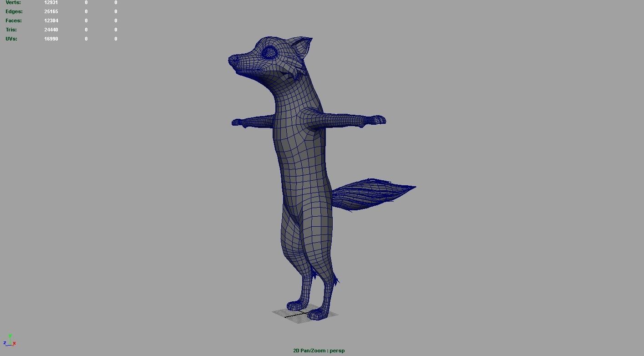Screen dimensions: 644x356
Task: Click the Edges label in the HUD
Action: (14, 11)
